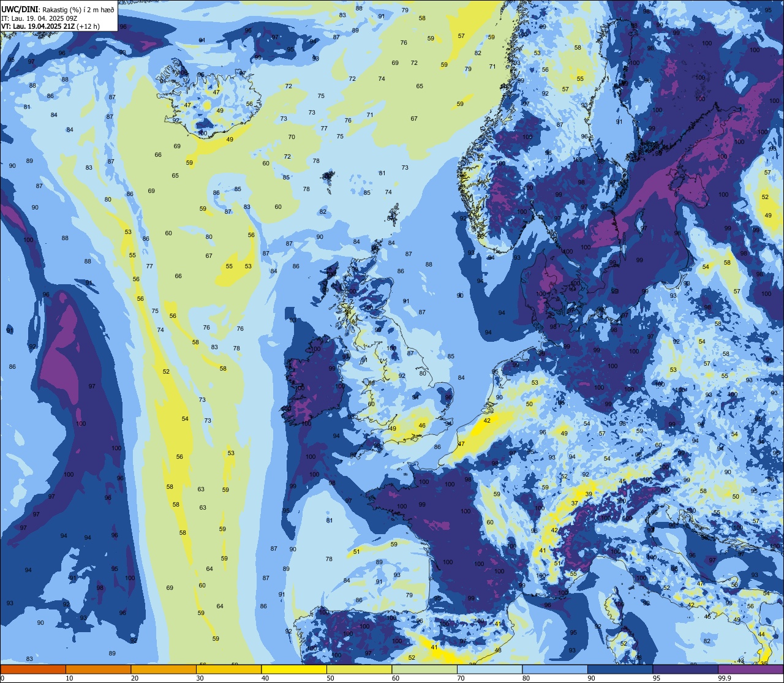Click the legend tick label 10
Screen dimensions: 784x683
69,678
